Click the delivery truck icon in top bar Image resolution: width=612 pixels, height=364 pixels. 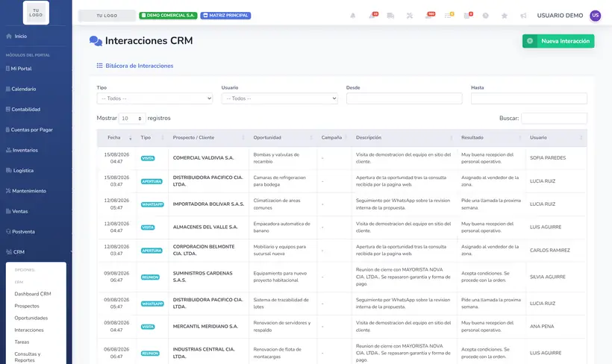pyautogui.click(x=390, y=16)
